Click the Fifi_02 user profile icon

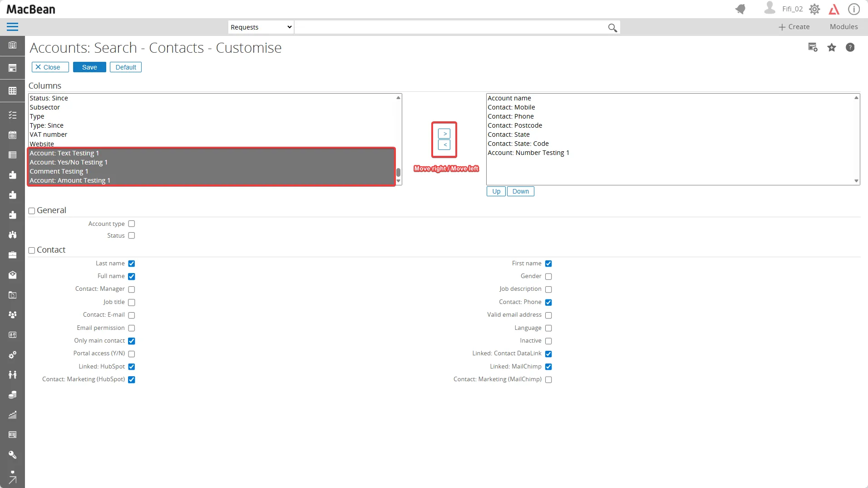(769, 8)
